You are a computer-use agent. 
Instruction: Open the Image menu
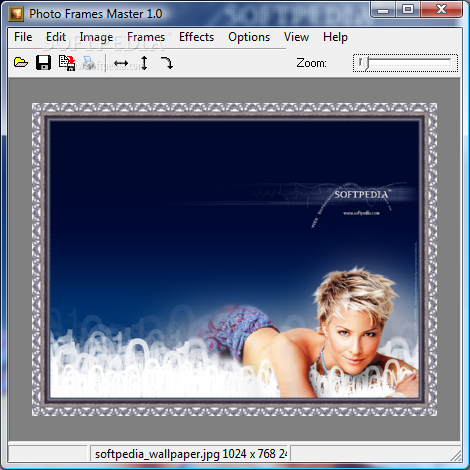click(96, 37)
